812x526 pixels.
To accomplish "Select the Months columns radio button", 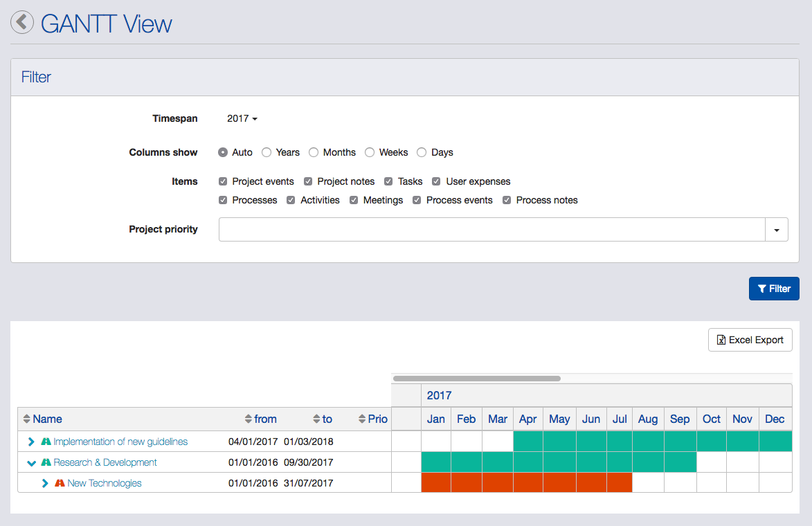I will 314,152.
